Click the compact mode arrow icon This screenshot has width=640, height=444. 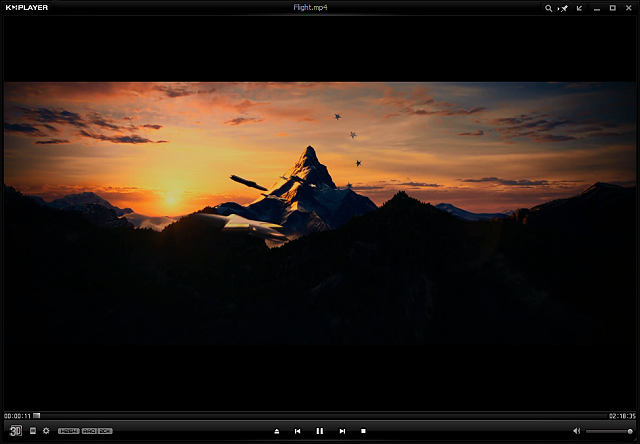tap(579, 8)
